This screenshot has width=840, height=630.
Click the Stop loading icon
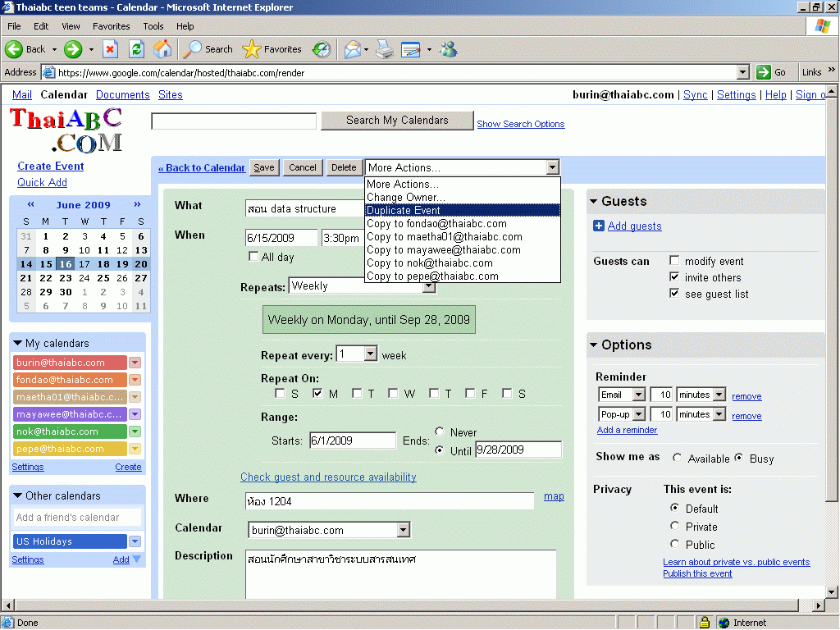(111, 49)
